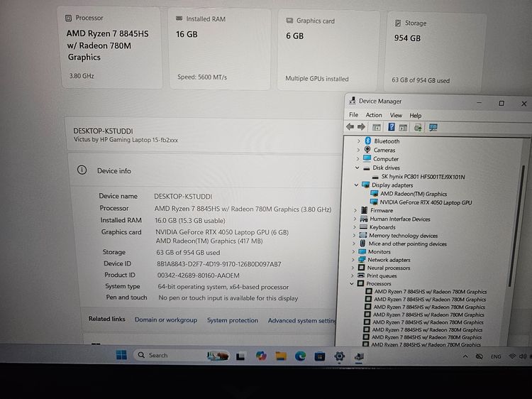The image size is (532, 399).
Task: Select the Bluetooth icon in the device tree
Action: tap(367, 141)
